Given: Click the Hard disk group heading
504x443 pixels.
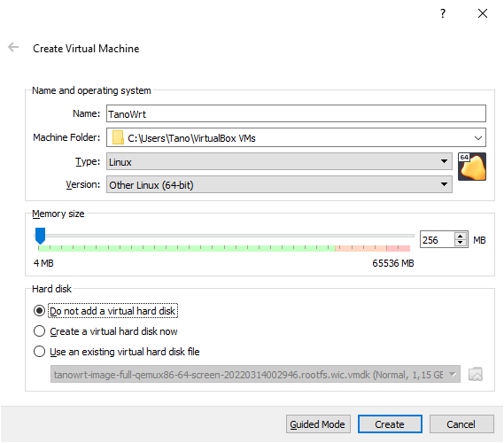Looking at the screenshot, I should [51, 289].
